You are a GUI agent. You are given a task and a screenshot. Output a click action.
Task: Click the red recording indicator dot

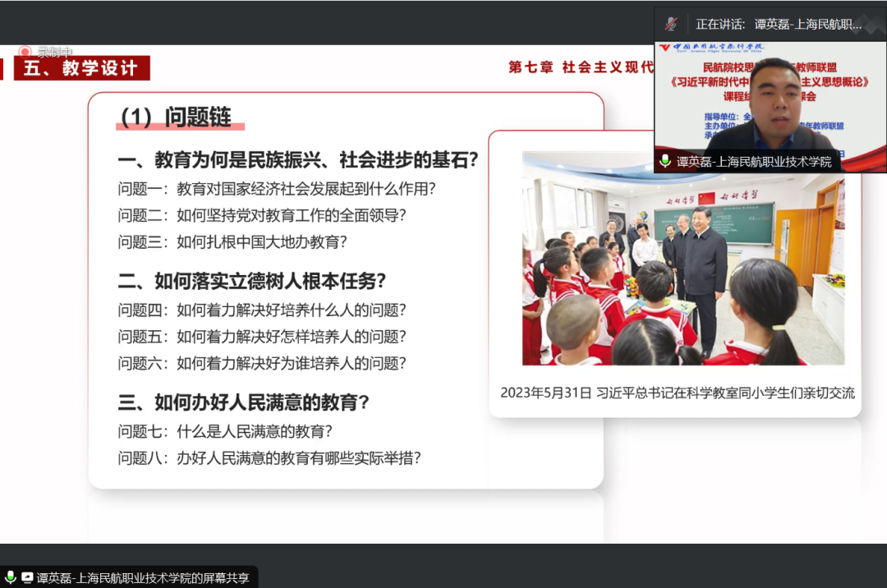pyautogui.click(x=25, y=52)
